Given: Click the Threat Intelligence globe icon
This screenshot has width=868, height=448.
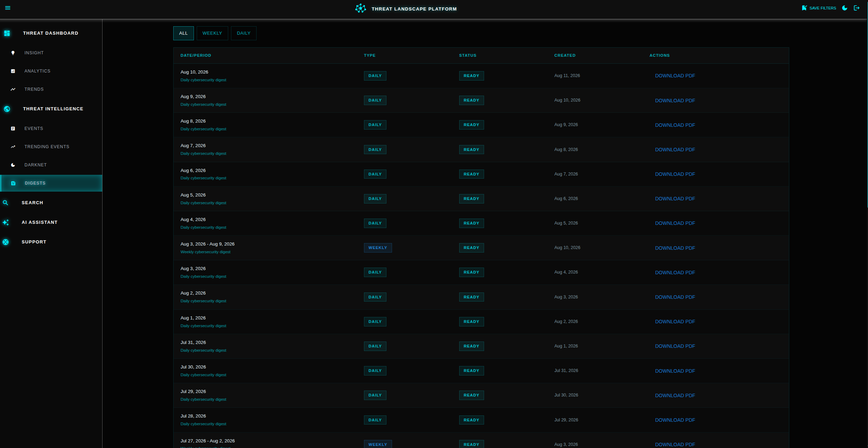Looking at the screenshot, I should (7, 109).
